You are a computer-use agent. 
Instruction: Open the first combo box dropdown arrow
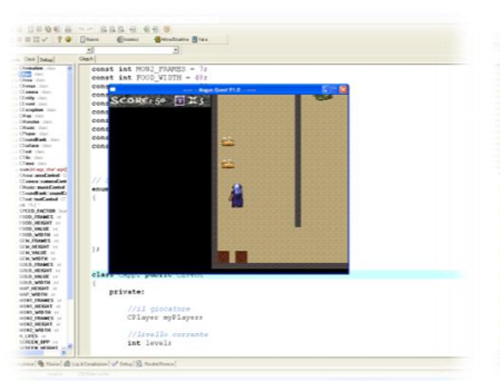89,50
